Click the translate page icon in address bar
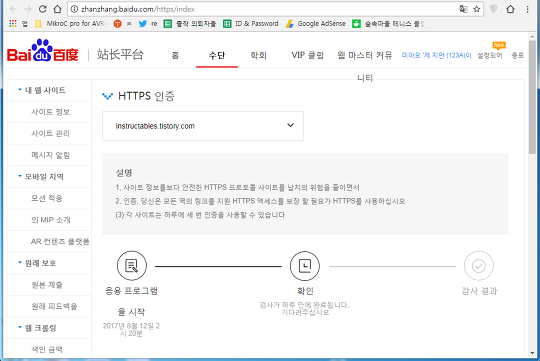This screenshot has width=540, height=361. point(463,9)
